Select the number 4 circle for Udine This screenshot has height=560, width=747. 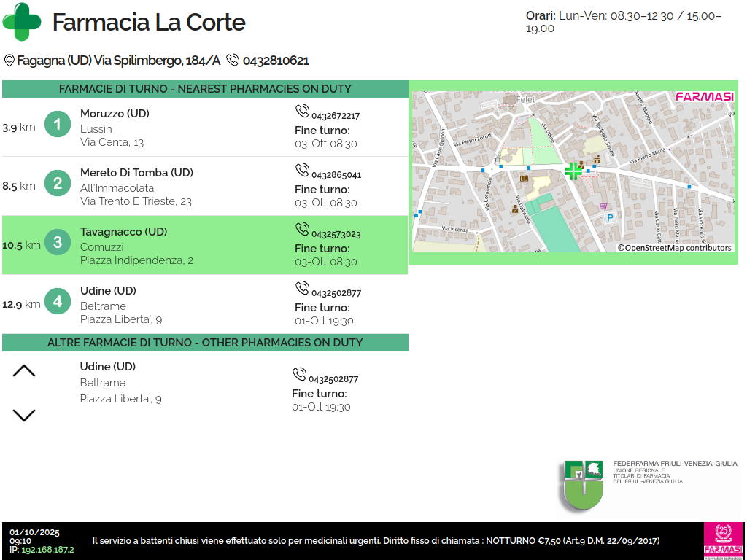pos(58,301)
